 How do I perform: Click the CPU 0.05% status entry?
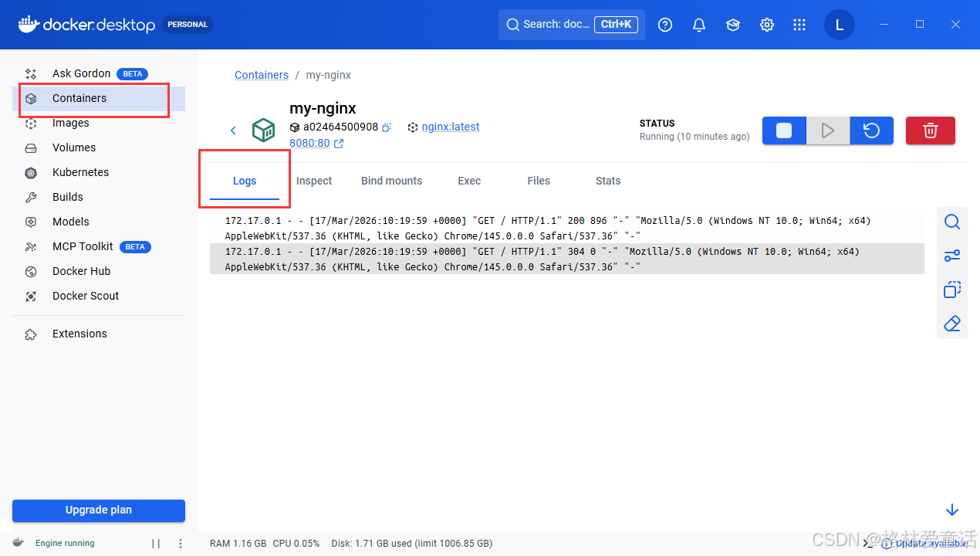(x=296, y=544)
